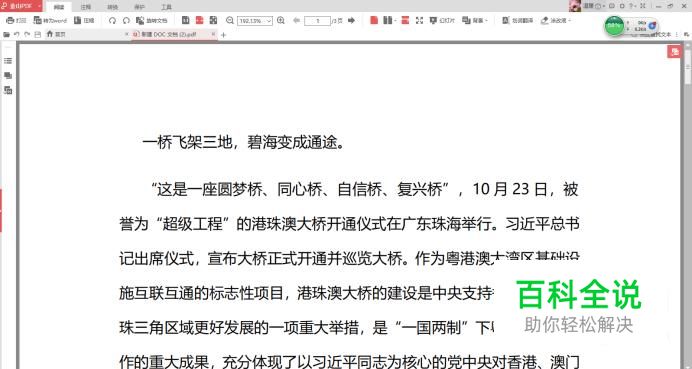
Task: Open the Background (背景) dropdown
Action: (475, 20)
